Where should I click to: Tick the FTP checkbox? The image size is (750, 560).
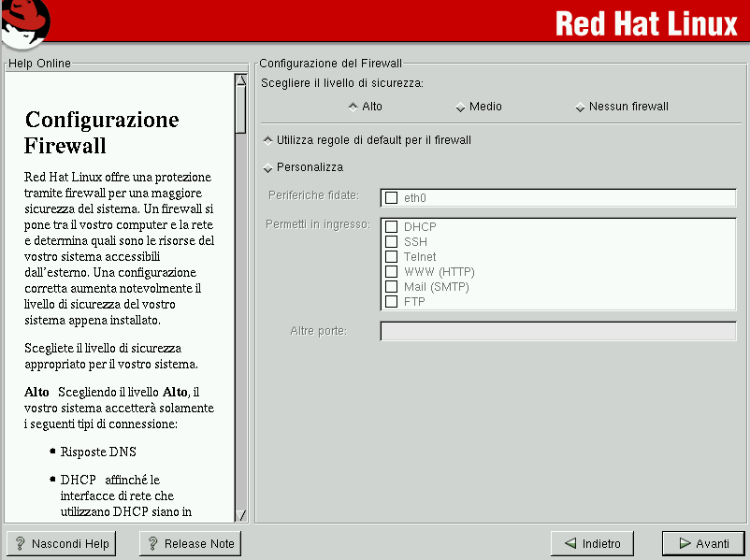[392, 302]
